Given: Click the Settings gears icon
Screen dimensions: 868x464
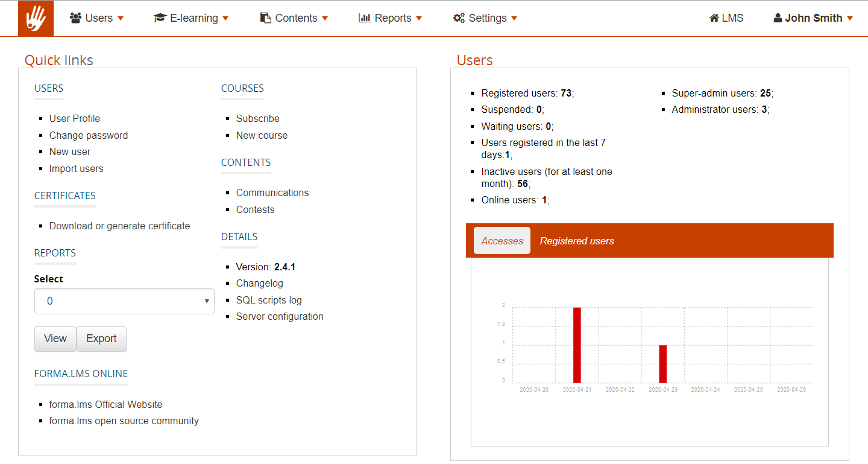Looking at the screenshot, I should pos(459,18).
